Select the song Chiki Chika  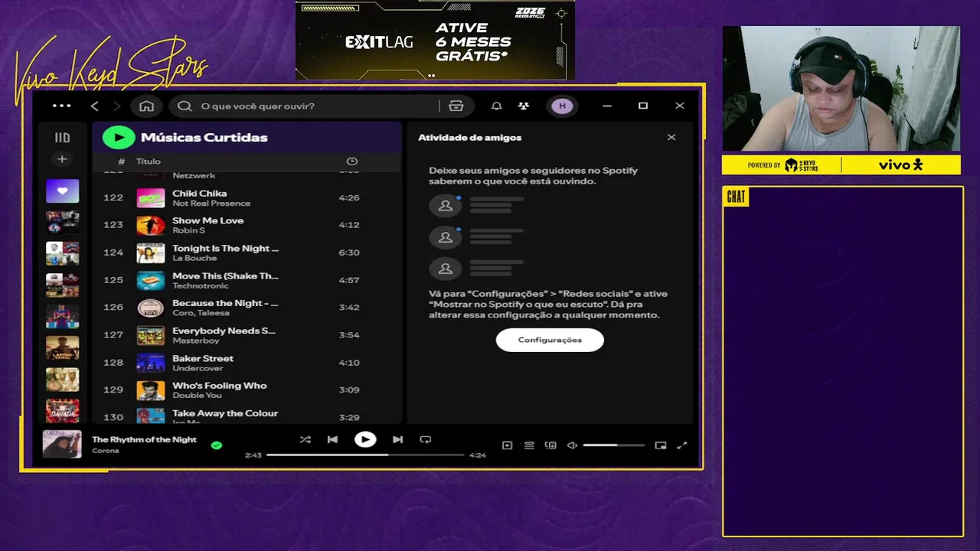pos(199,194)
